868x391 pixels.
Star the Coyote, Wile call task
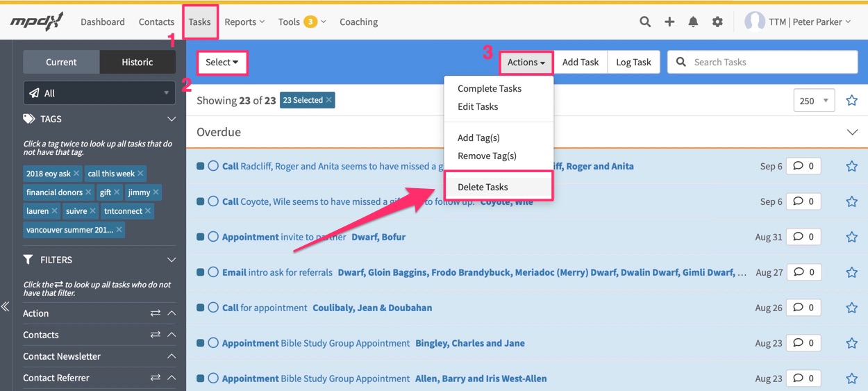coord(852,201)
